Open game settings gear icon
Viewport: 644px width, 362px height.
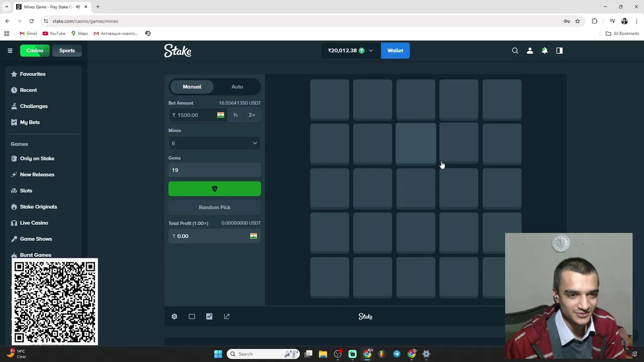pos(174,316)
